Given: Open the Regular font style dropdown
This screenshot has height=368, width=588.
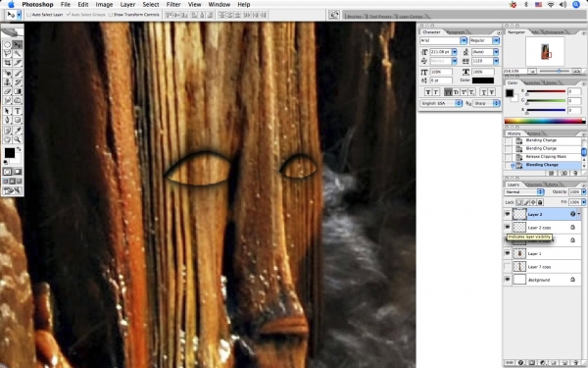Looking at the screenshot, I should [x=496, y=40].
